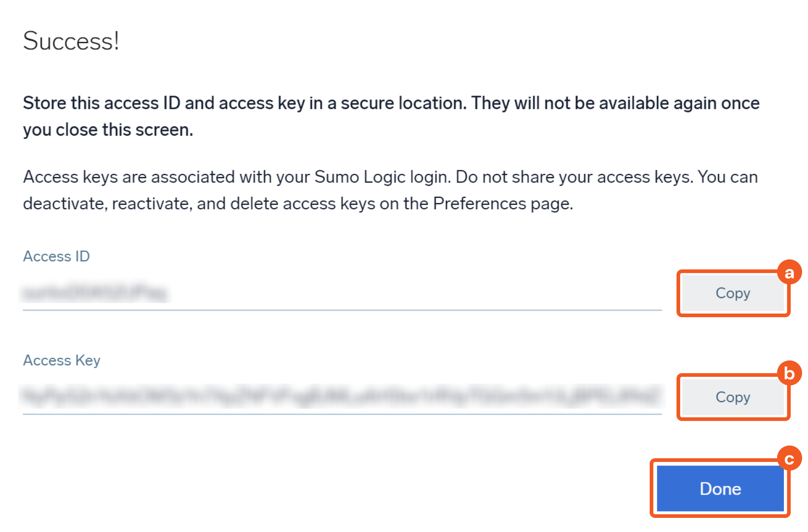Copy the Access ID value
This screenshot has height=532, width=808.
(x=732, y=294)
